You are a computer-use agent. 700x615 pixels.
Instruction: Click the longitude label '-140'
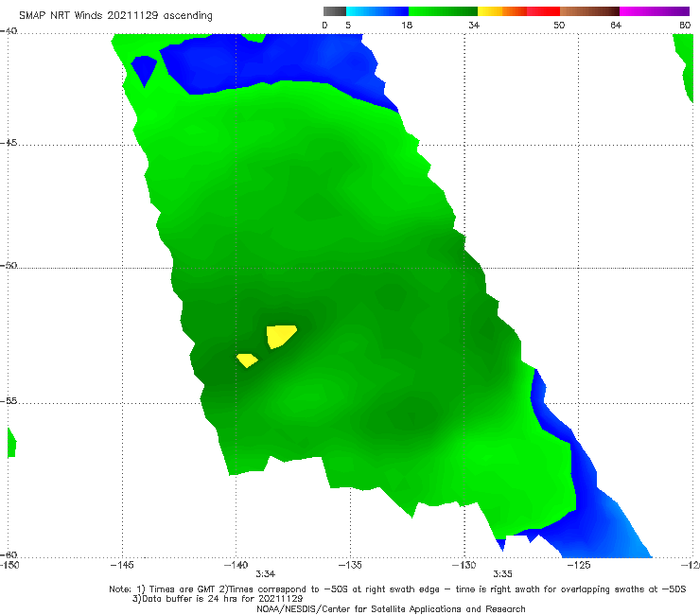236,565
